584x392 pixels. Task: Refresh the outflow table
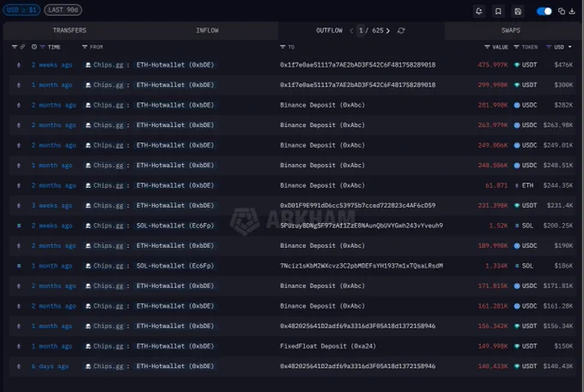[401, 31]
